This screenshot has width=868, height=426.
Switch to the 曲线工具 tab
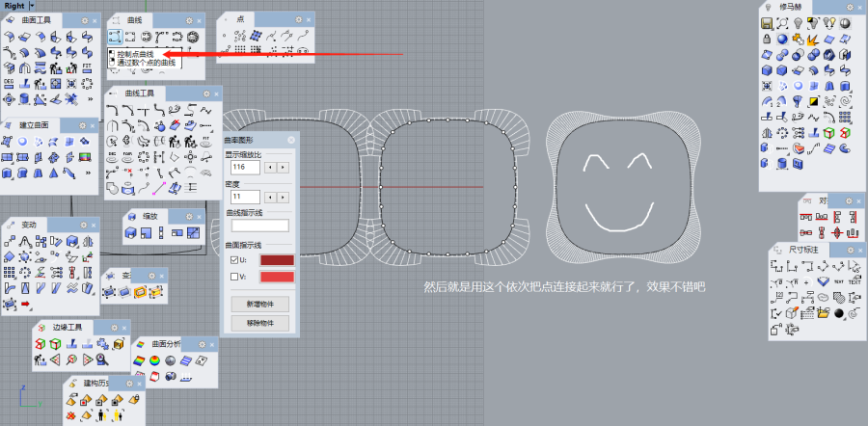(140, 93)
